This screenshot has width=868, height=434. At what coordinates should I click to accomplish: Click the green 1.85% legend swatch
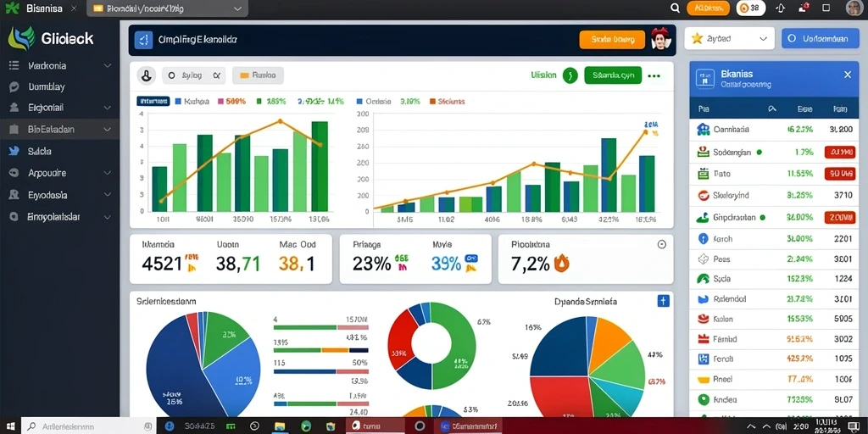259,102
